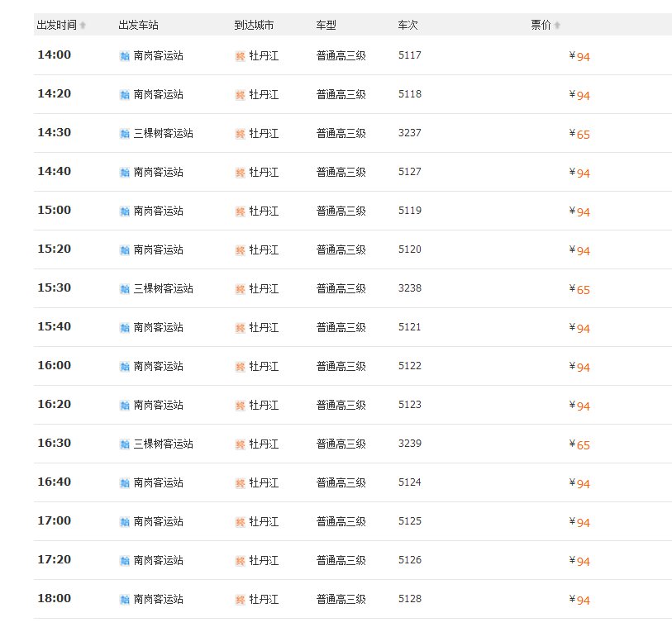
Task: Toggle the sort arrow on 票价 column header
Action: 556,25
